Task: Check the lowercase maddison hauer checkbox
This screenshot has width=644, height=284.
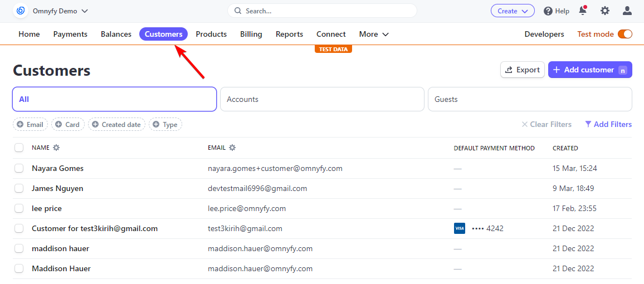Action: [19, 249]
